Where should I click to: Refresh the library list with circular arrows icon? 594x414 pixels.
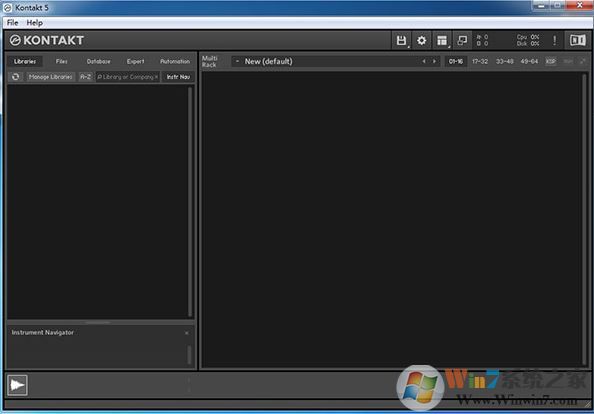[16, 77]
